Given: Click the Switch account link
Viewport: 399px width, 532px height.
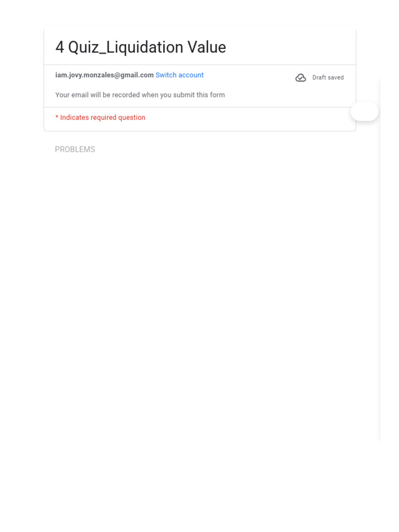Looking at the screenshot, I should (179, 75).
